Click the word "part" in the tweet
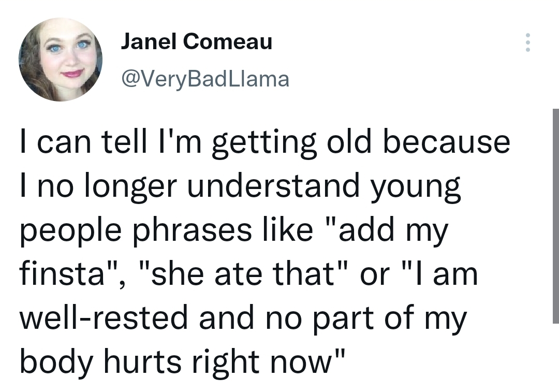 [x=344, y=320]
